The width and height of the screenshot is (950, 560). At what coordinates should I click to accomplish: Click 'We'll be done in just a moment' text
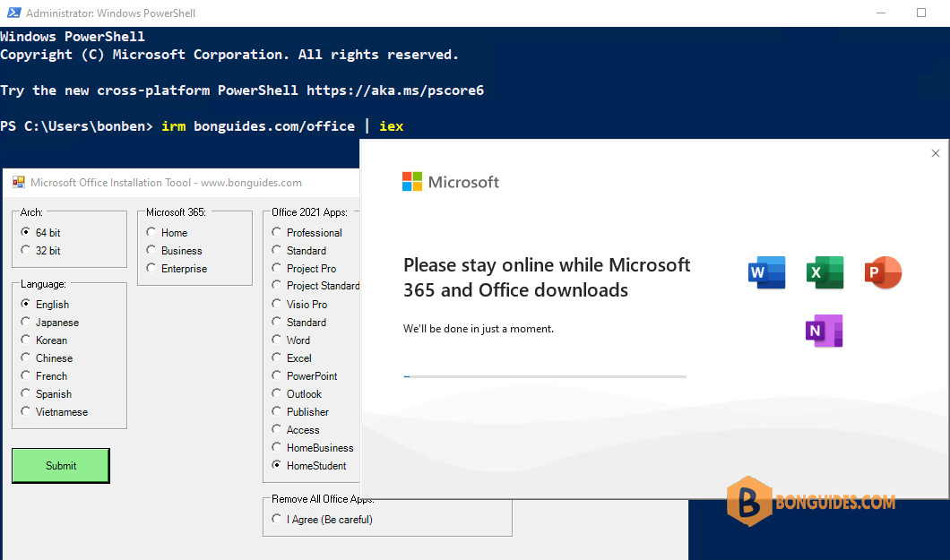479,329
